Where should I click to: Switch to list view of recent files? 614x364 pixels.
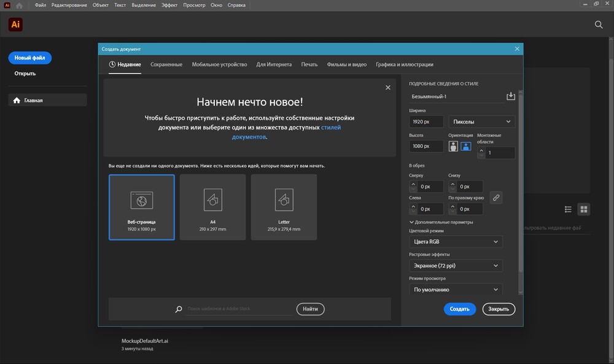coord(568,209)
